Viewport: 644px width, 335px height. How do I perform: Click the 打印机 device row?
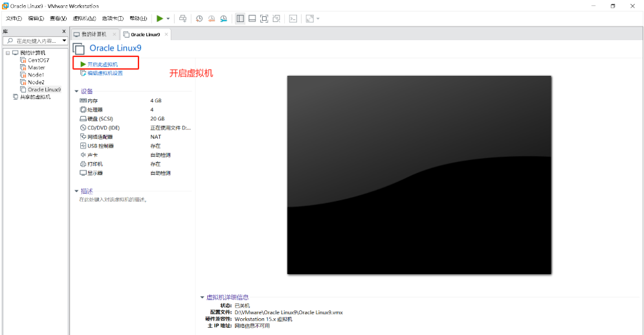coord(135,164)
